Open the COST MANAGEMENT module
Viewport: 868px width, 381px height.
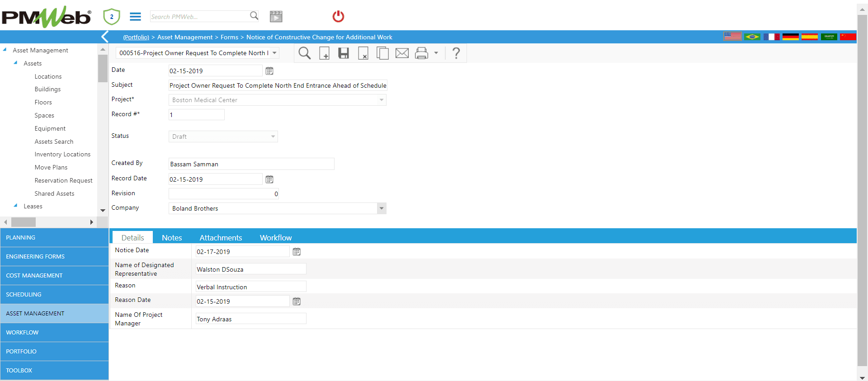[x=54, y=275]
